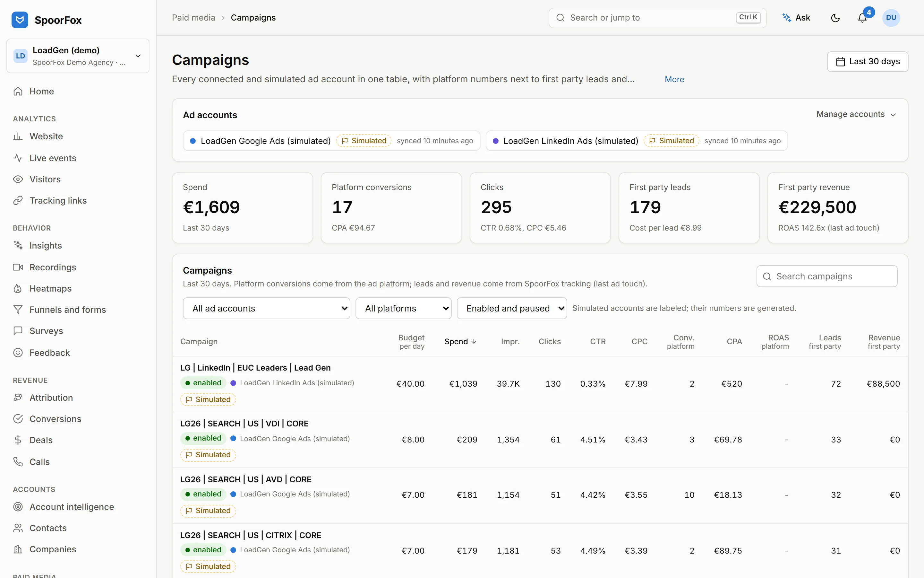Click the Ask sparkle icon
924x578 pixels.
[787, 18]
